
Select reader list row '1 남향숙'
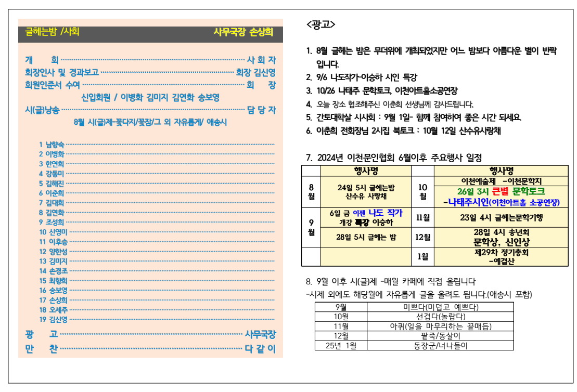pyautogui.click(x=157, y=145)
